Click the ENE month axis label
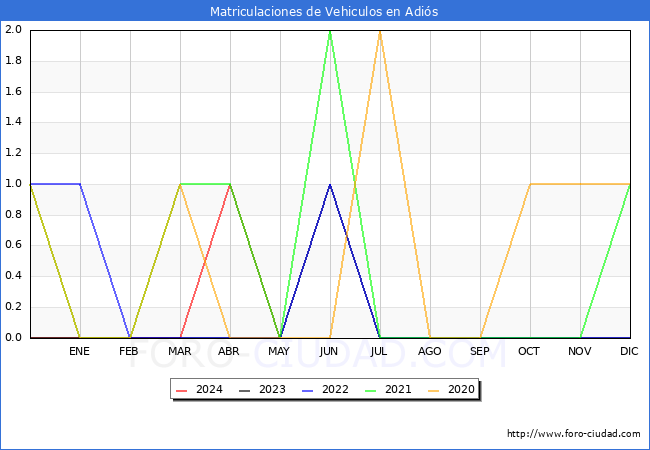Viewport: 650px width, 450px height. (79, 351)
